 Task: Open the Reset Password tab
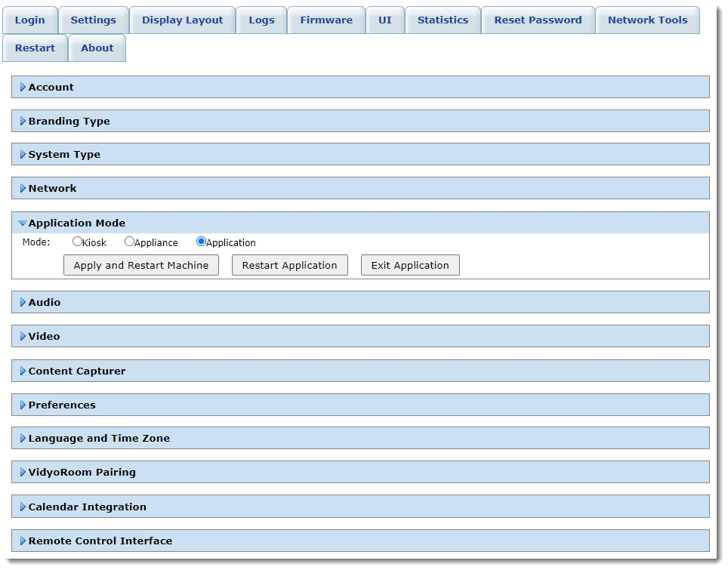click(x=538, y=20)
